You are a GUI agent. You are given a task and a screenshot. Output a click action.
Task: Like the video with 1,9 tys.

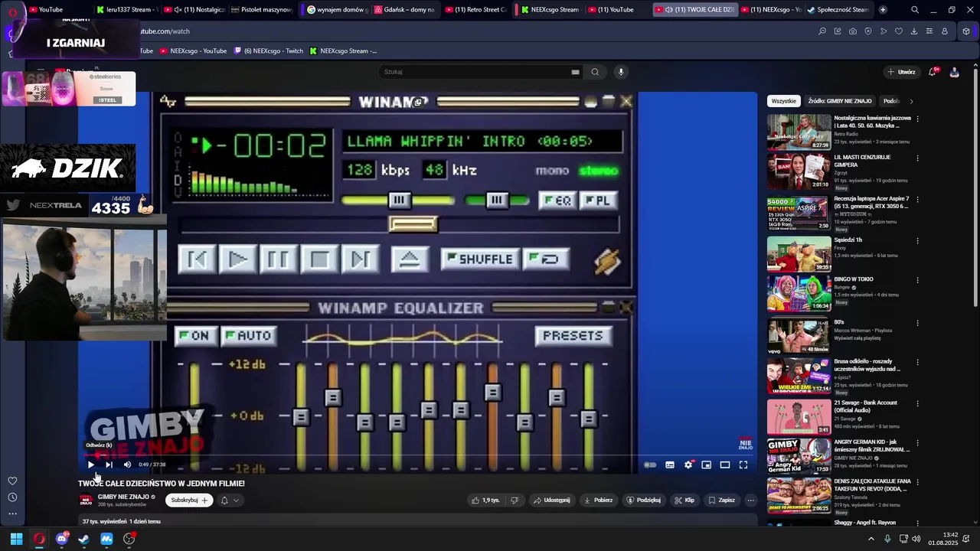click(485, 500)
